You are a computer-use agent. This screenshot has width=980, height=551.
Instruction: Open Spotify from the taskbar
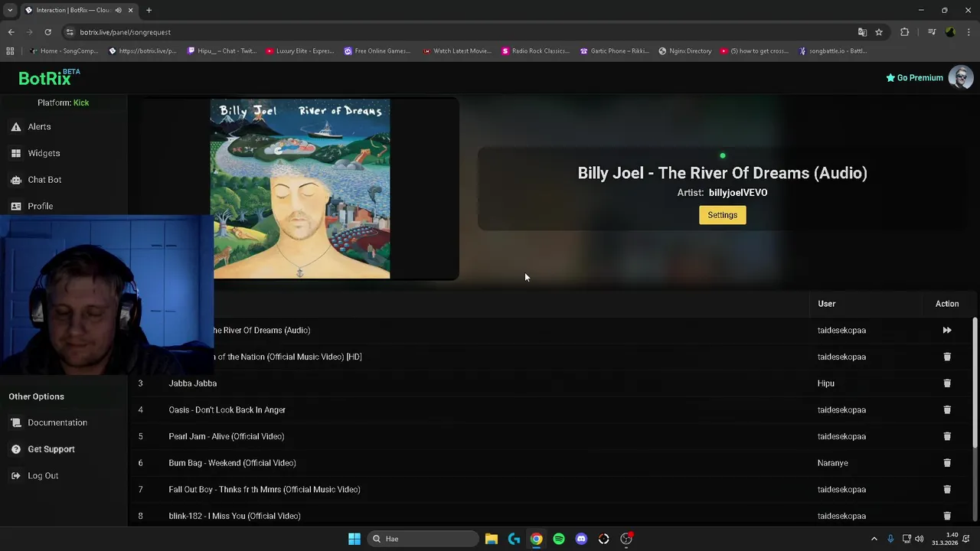[x=559, y=539]
